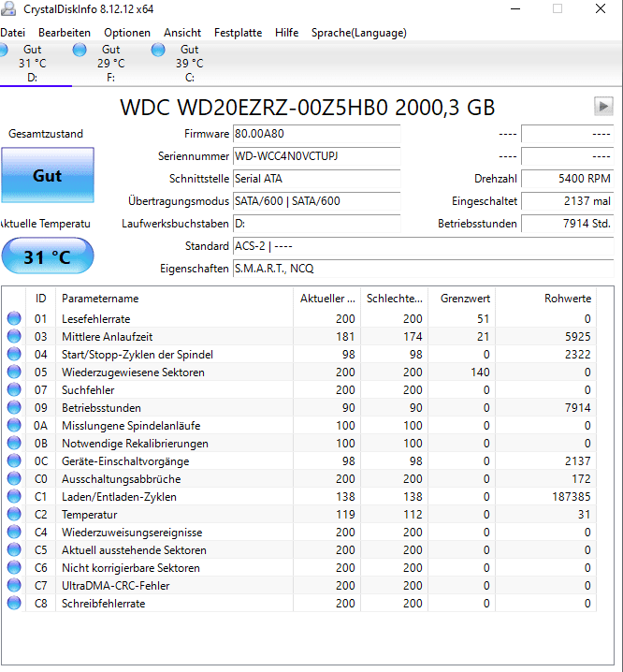This screenshot has width=623, height=672.
Task: Open the Hilfe menu
Action: [286, 33]
